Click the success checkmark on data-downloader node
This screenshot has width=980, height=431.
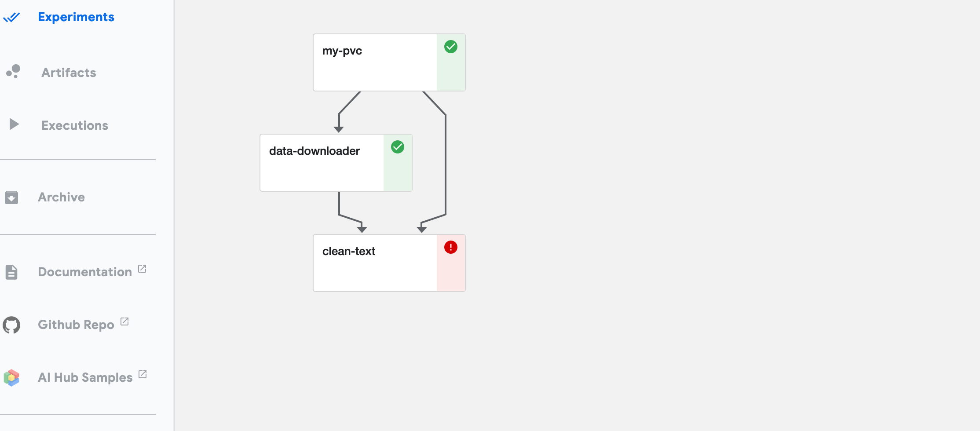398,146
